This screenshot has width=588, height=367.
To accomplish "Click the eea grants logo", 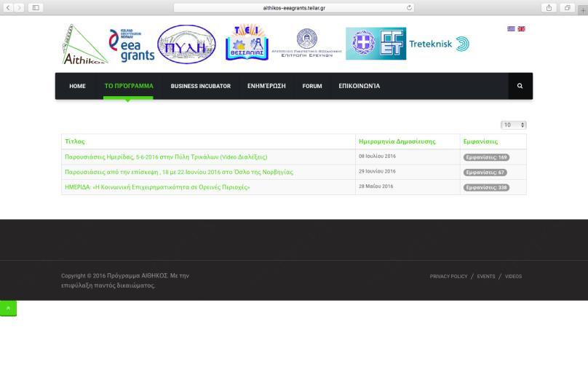I will click(132, 45).
